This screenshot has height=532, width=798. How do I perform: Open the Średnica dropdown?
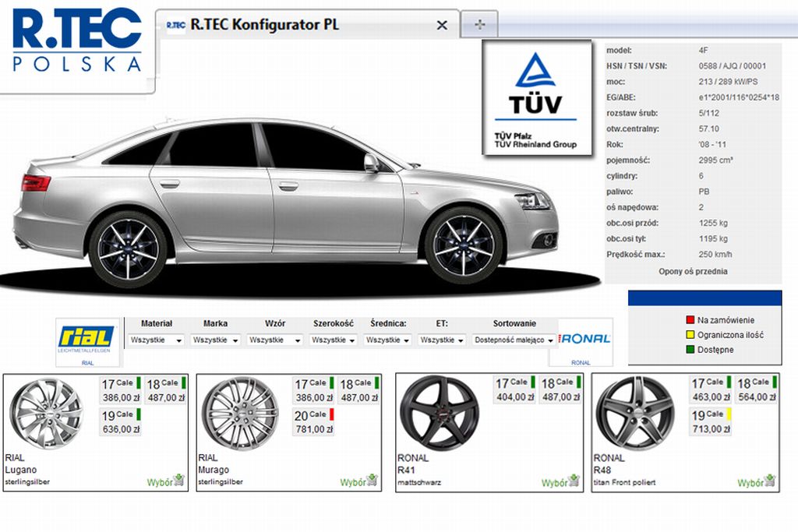[x=388, y=340]
